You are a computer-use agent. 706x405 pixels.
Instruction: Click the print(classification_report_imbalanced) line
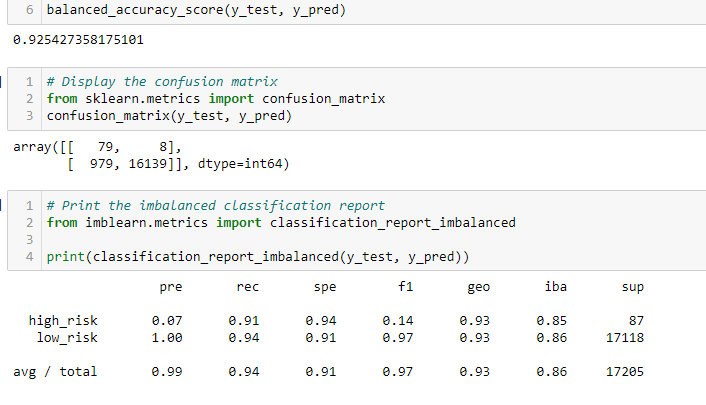[258, 257]
